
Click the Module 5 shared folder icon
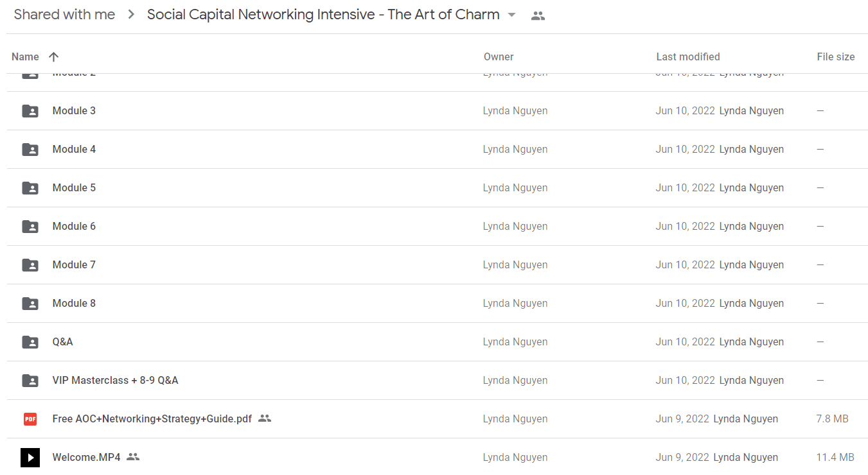click(x=30, y=188)
